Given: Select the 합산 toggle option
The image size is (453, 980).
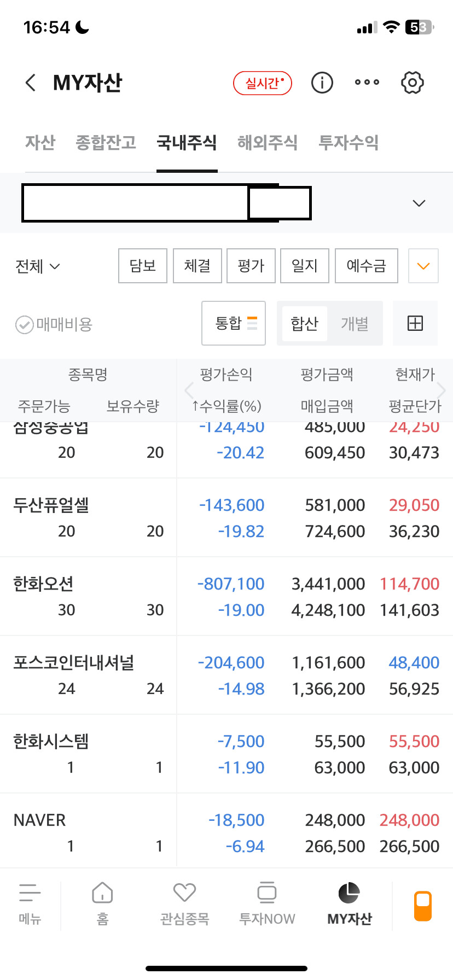Looking at the screenshot, I should (x=304, y=324).
